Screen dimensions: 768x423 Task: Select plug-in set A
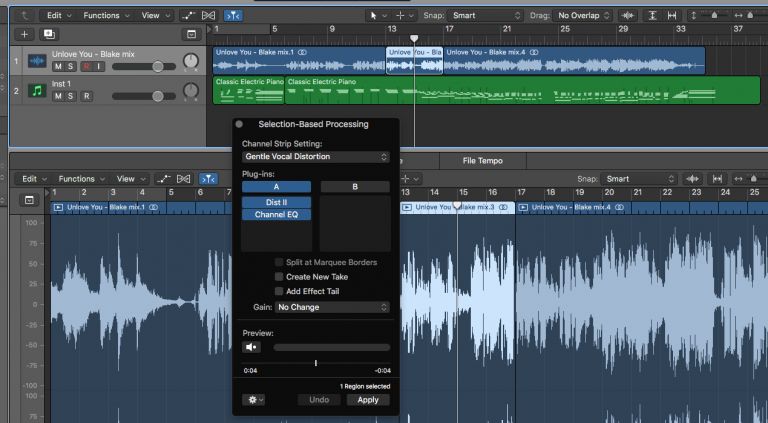pyautogui.click(x=276, y=187)
